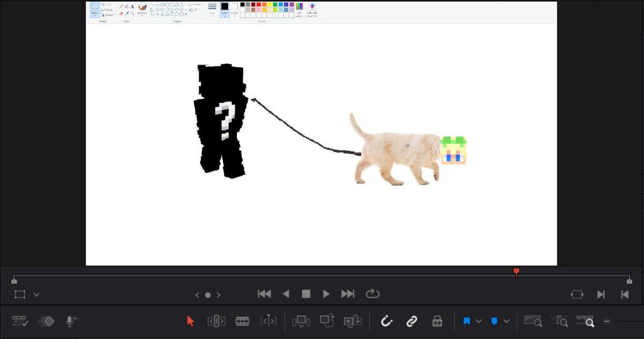The width and height of the screenshot is (644, 339).
Task: Open the viewer overlay mode dropdown
Action: [x=37, y=294]
